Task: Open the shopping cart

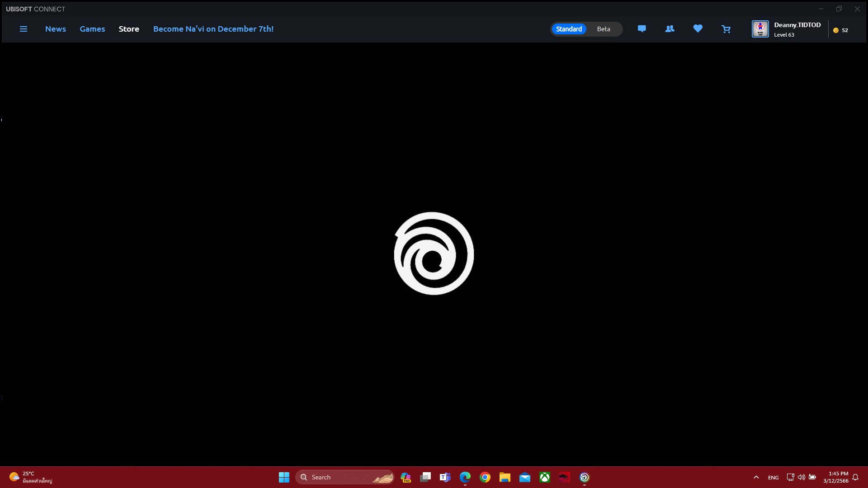Action: [x=726, y=29]
